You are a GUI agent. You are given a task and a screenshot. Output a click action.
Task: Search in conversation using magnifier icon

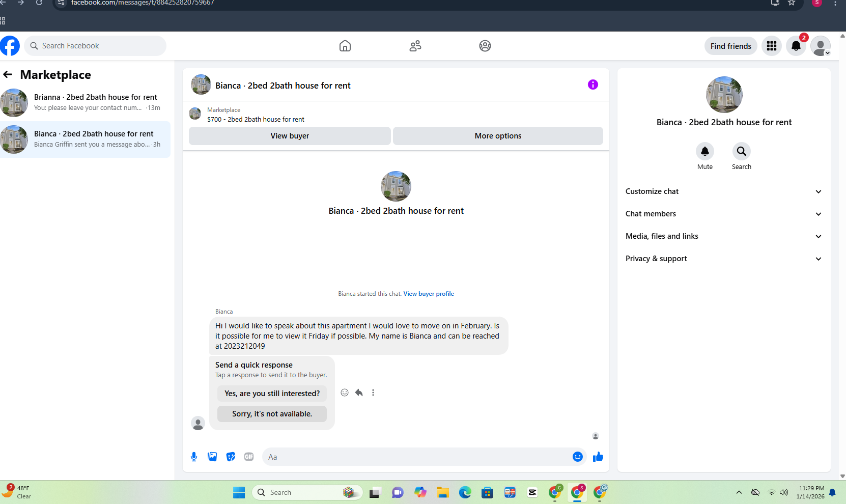[742, 151]
